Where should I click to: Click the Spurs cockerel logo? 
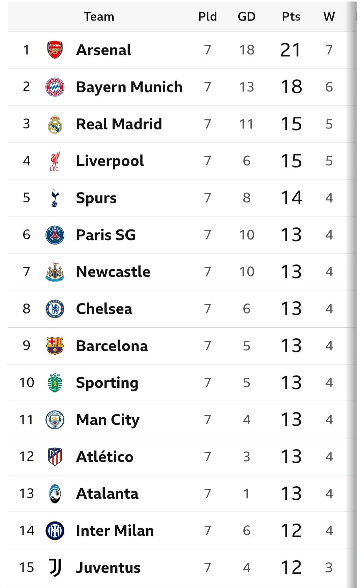(x=55, y=198)
